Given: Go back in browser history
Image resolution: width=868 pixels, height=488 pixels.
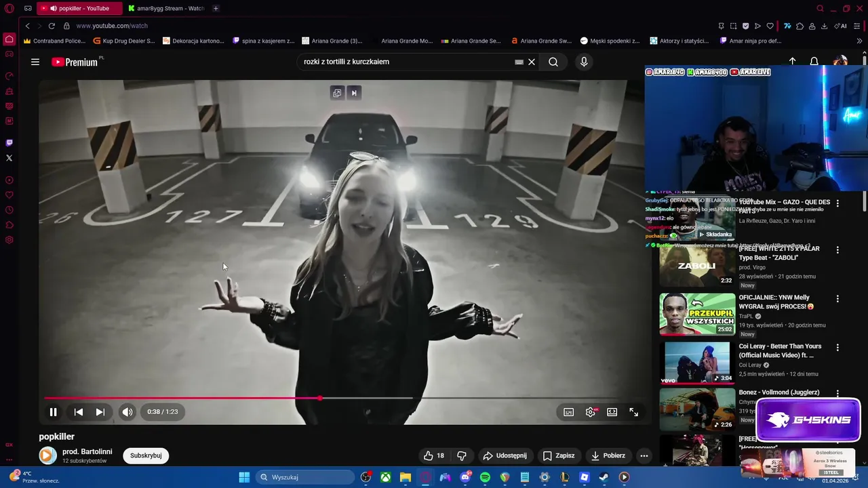Looking at the screenshot, I should pyautogui.click(x=27, y=26).
